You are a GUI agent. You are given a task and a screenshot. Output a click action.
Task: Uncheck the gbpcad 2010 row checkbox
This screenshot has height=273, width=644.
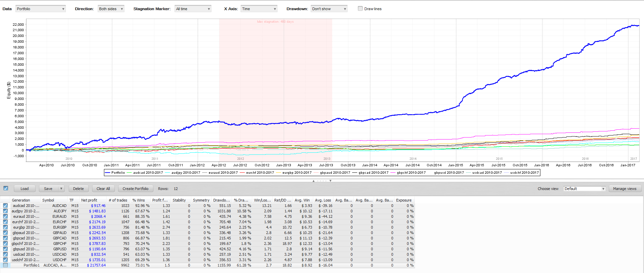[x=5, y=238]
